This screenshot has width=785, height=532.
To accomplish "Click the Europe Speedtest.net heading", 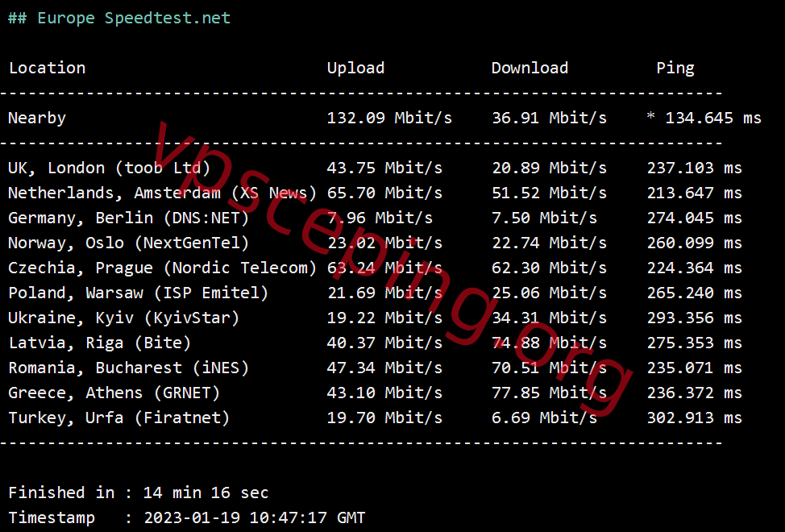I will [119, 18].
